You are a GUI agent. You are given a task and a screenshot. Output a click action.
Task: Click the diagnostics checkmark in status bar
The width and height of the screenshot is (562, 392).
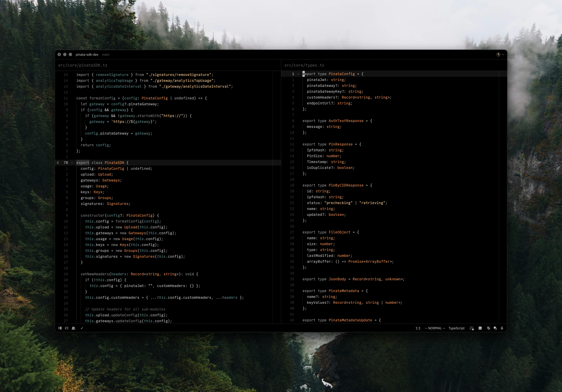pos(82,328)
